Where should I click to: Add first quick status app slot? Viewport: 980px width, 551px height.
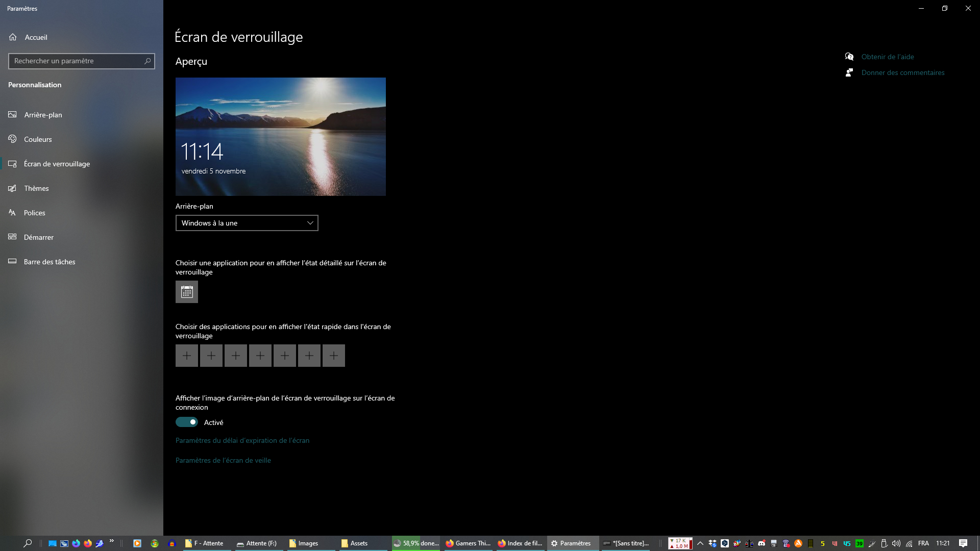pos(187,356)
